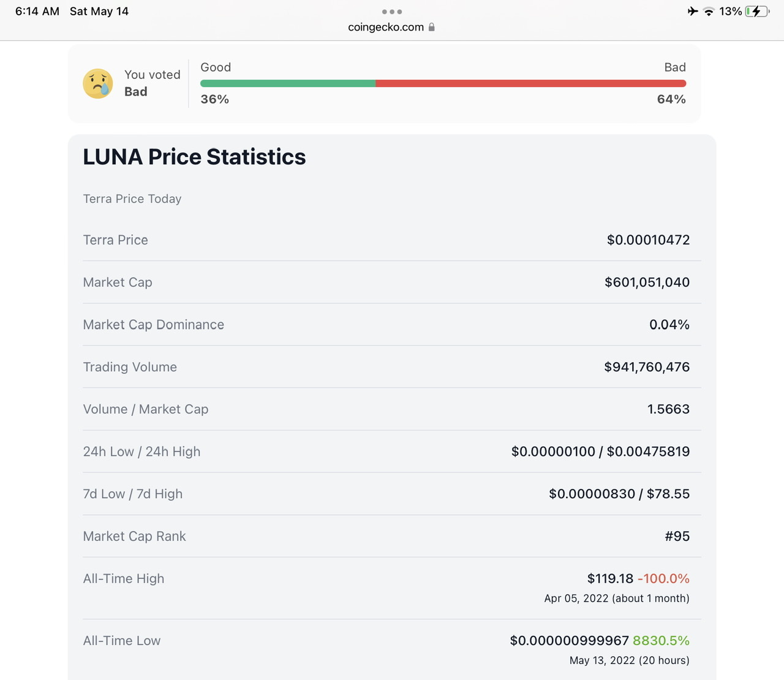Image resolution: width=784 pixels, height=680 pixels.
Task: Click the Market Cap Rank #95 value
Action: click(677, 537)
